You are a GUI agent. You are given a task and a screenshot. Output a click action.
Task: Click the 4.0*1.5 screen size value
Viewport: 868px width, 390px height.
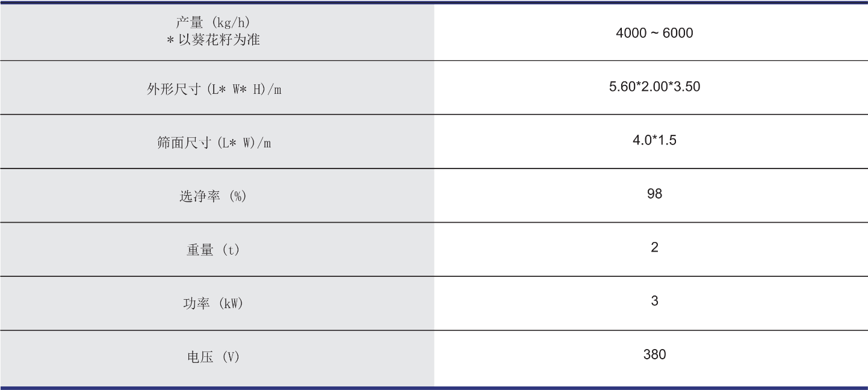click(654, 140)
